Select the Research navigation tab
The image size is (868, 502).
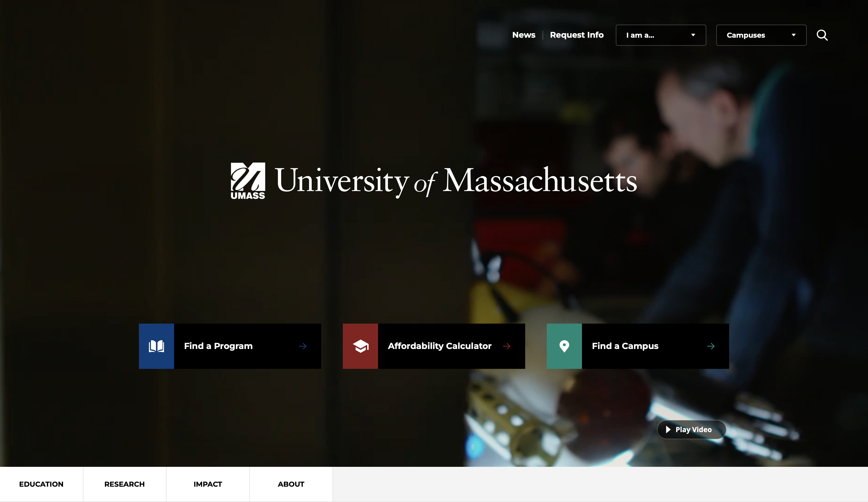coord(125,484)
